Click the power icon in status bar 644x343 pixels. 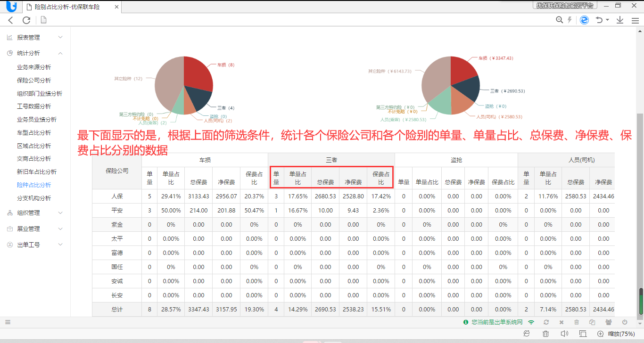point(625,322)
